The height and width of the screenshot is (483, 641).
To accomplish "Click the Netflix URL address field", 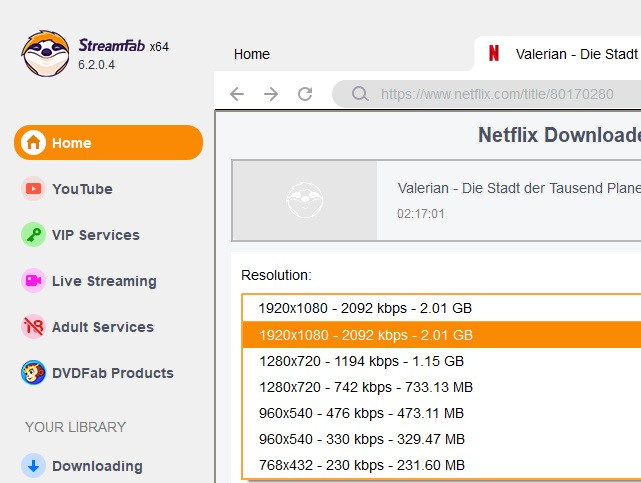I will pyautogui.click(x=500, y=95).
